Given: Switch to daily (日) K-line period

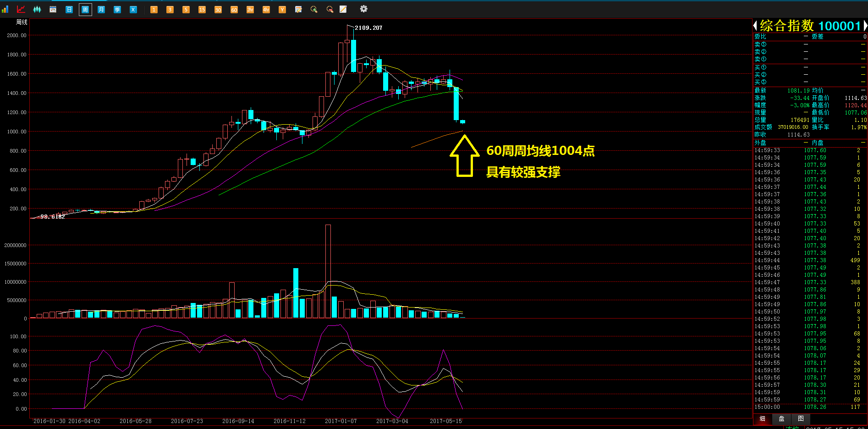Looking at the screenshot, I should tap(69, 9).
